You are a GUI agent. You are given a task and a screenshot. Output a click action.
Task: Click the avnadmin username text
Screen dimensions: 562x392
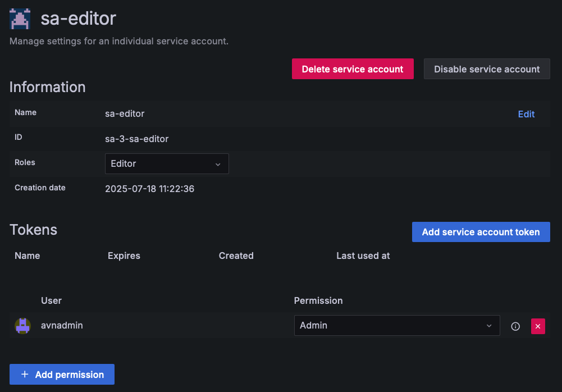[x=62, y=325]
